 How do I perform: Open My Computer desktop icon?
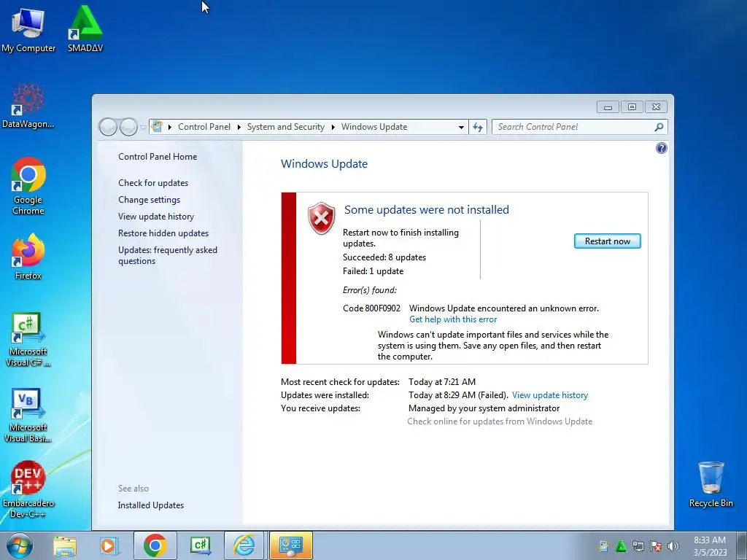click(28, 29)
